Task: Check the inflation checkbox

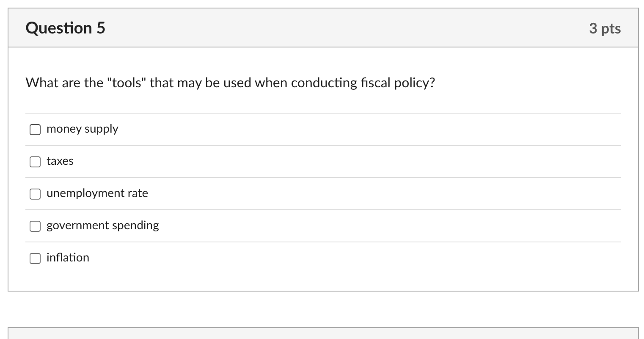Action: (x=35, y=258)
